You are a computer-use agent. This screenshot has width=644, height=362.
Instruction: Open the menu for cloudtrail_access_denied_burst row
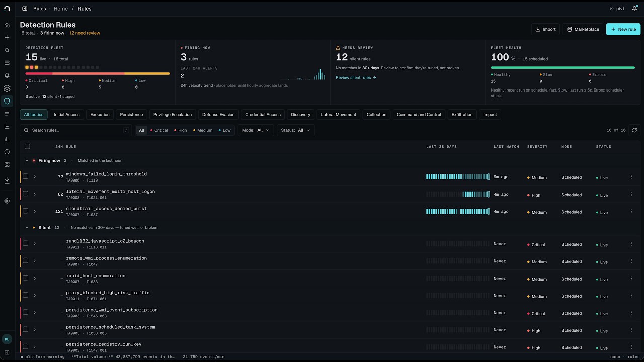631,211
